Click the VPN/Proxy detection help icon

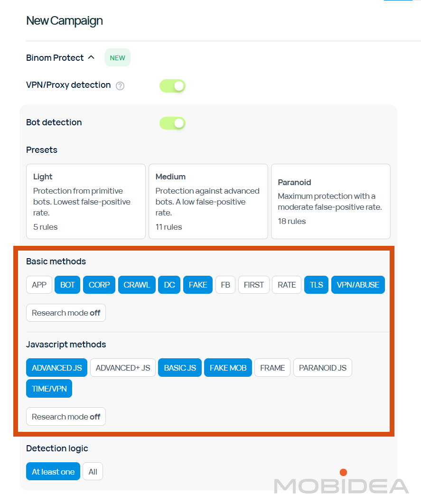tap(120, 86)
